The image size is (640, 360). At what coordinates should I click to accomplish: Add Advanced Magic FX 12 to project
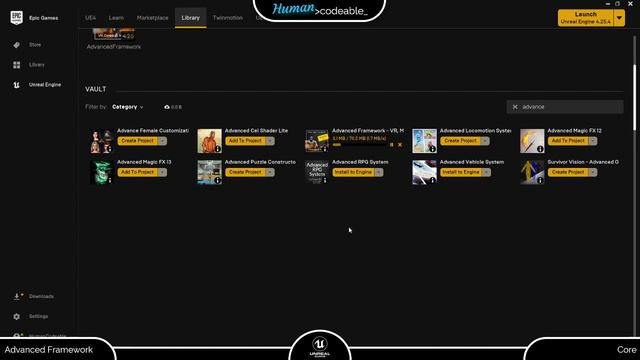point(568,141)
